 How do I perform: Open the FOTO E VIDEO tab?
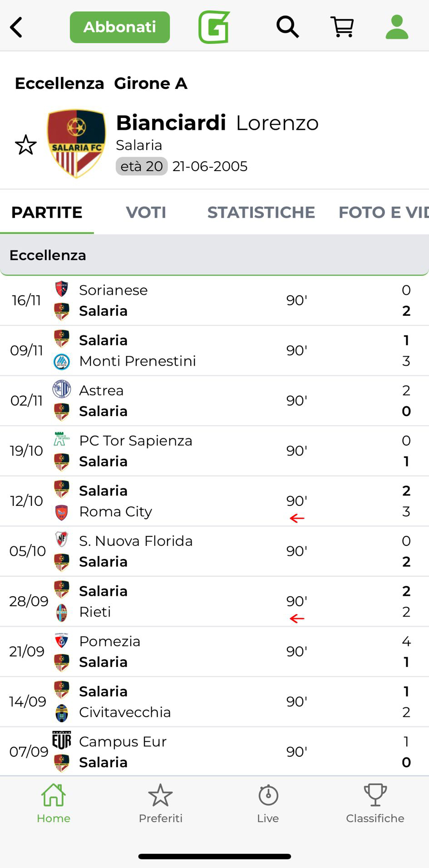tap(383, 212)
